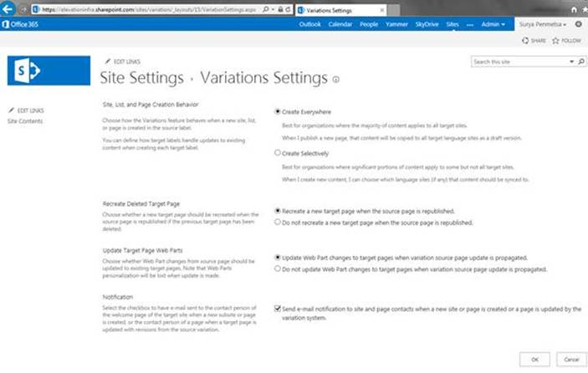Click the info icon beside Variations Settings

[x=336, y=79]
